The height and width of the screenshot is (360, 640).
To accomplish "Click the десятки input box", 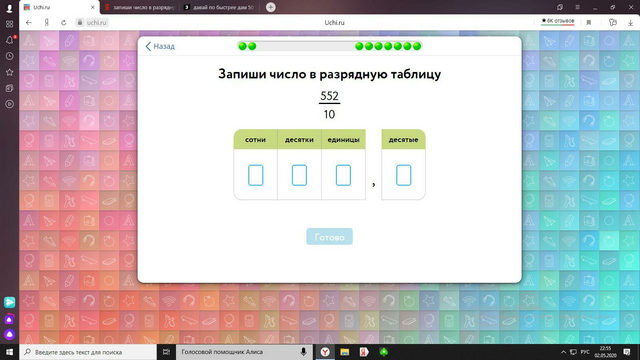I will 299,175.
